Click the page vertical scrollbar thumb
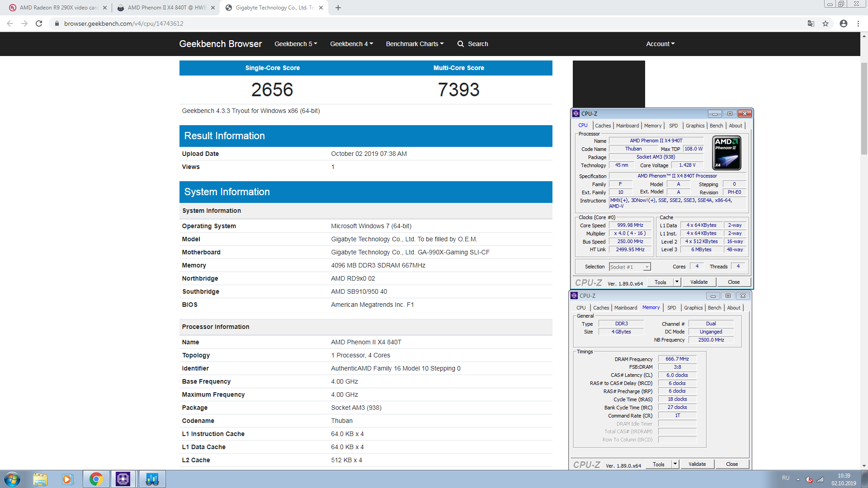 pos(864,108)
